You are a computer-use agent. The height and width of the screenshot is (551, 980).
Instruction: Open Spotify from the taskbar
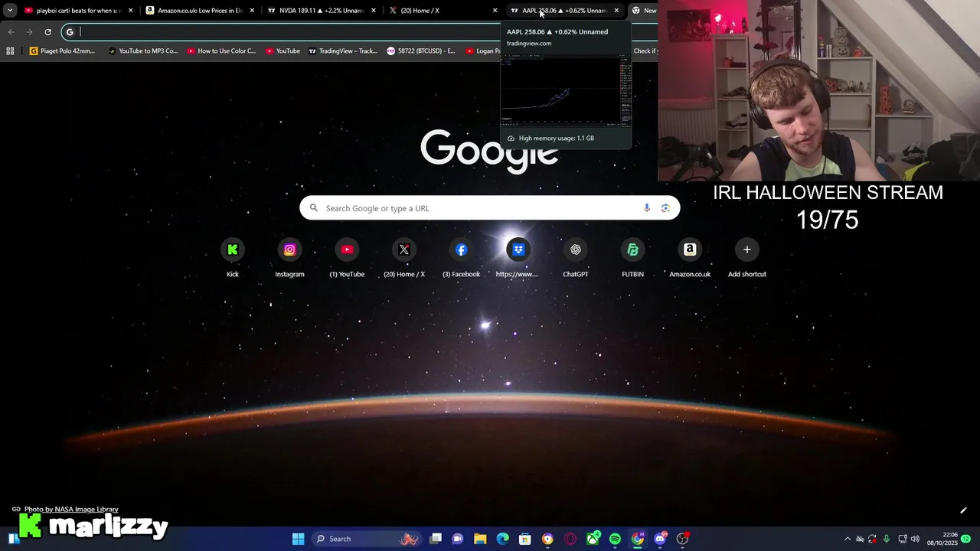coord(615,539)
